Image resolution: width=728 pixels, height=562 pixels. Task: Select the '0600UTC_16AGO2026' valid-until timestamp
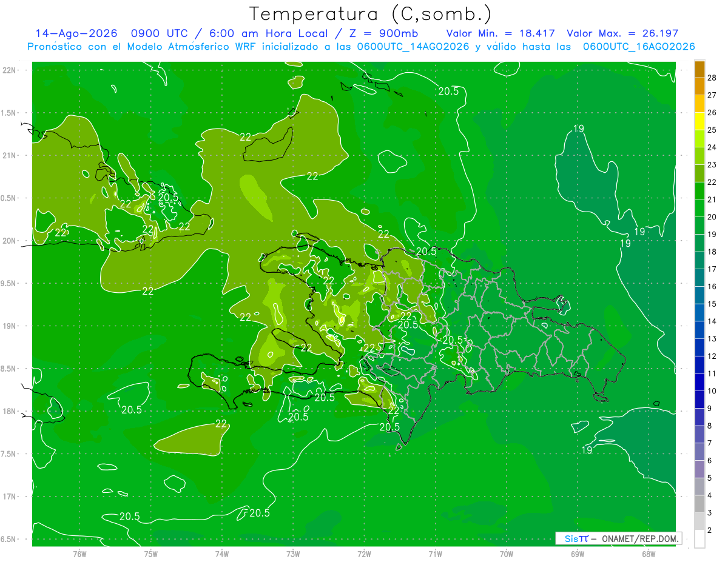tap(639, 47)
